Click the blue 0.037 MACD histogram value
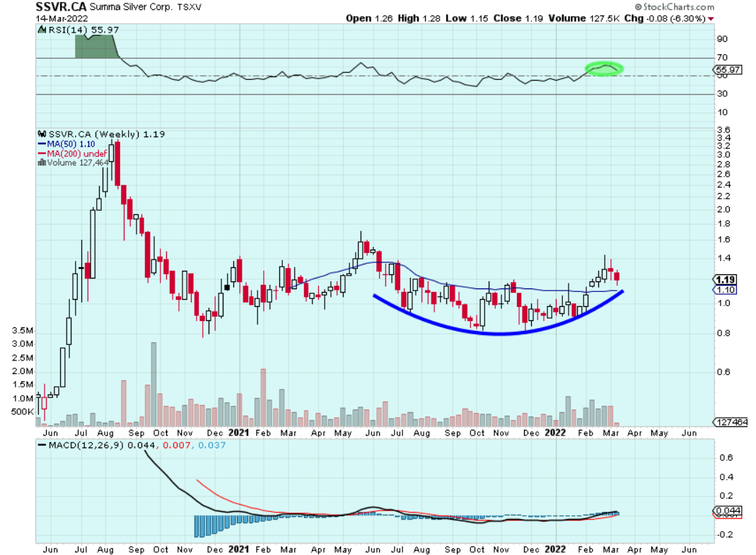The width and height of the screenshot is (756, 555). 211,445
